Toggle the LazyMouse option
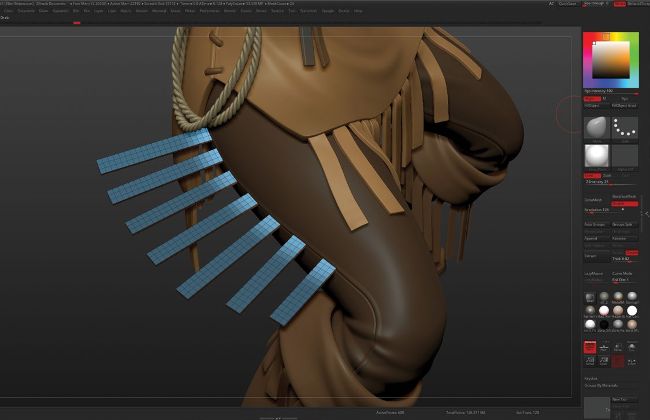Viewport: 650px width, 420px height. (593, 271)
